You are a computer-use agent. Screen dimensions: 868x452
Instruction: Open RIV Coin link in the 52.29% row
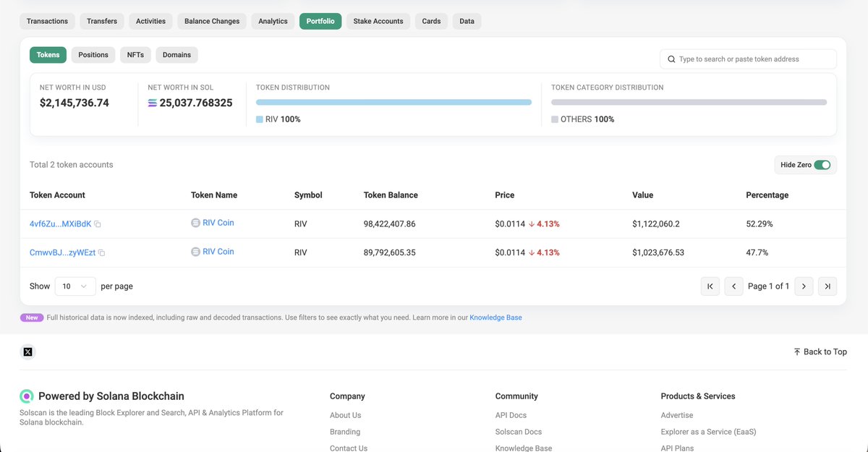point(218,223)
